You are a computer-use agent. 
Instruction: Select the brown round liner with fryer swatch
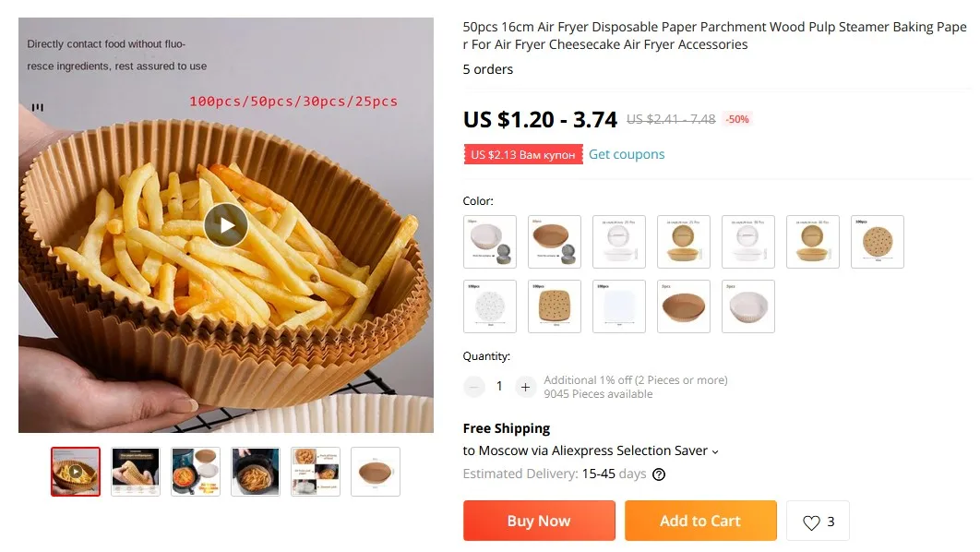tap(555, 242)
